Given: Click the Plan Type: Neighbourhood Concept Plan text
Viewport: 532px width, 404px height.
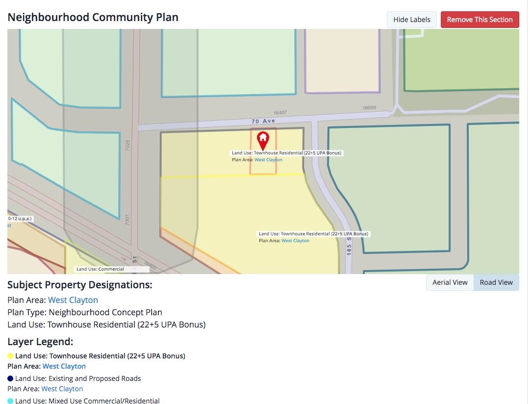Looking at the screenshot, I should pos(85,312).
